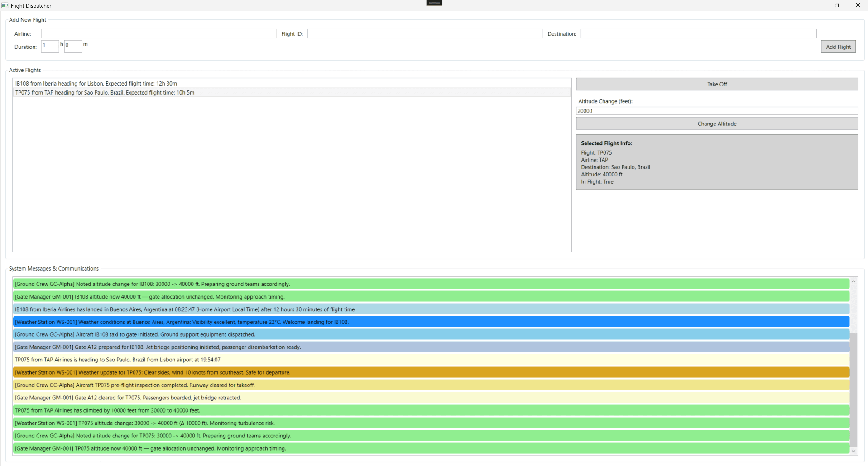Image resolution: width=868 pixels, height=466 pixels.
Task: Click the duration minutes field showing 0
Action: pos(72,46)
